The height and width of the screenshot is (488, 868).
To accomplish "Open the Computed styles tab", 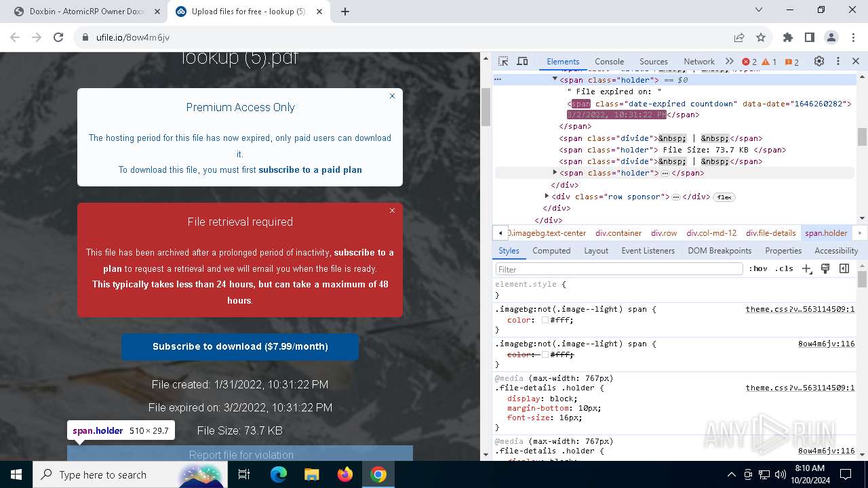I will (x=551, y=251).
